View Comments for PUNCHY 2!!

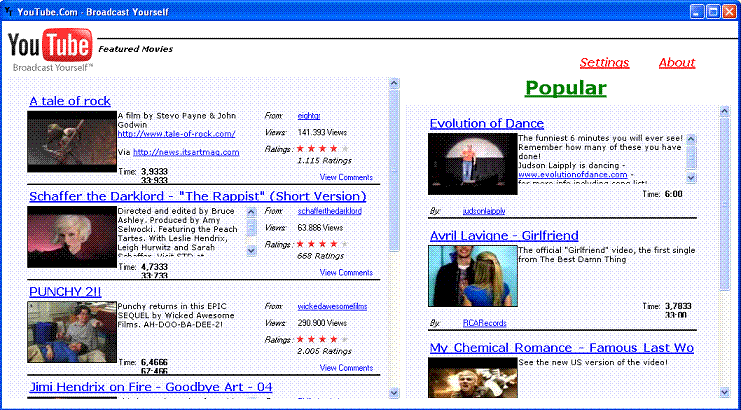346,368
